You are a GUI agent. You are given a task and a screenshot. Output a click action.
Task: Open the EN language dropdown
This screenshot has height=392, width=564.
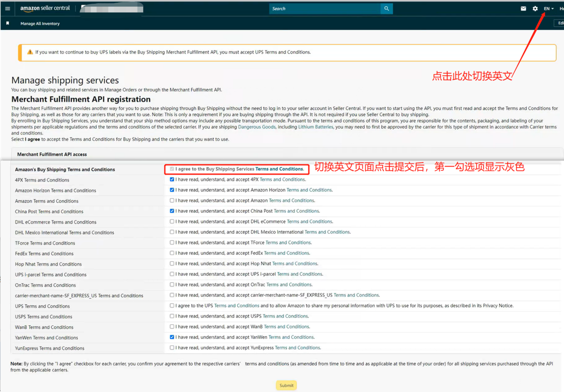coord(549,8)
